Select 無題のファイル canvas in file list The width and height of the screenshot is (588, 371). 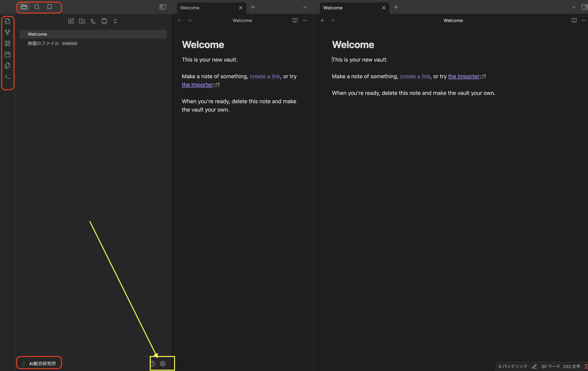click(44, 43)
